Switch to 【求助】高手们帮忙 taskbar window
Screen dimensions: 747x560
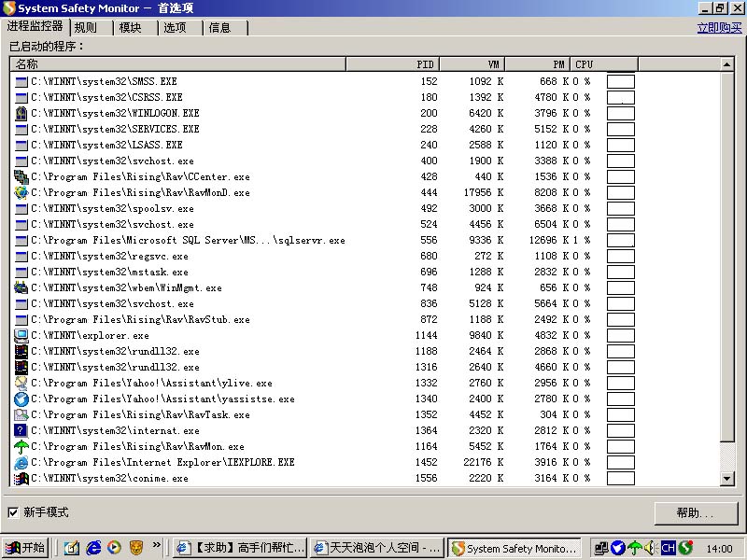(240, 548)
